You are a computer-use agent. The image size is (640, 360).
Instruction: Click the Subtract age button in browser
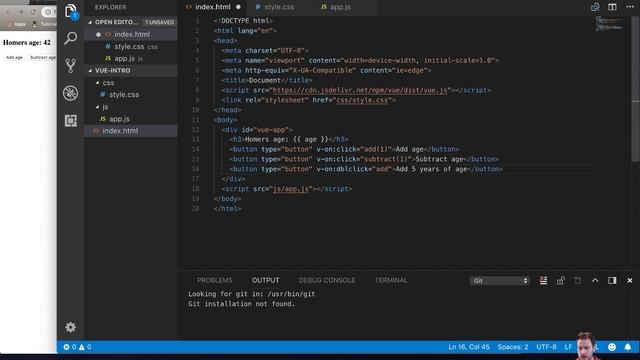(42, 58)
